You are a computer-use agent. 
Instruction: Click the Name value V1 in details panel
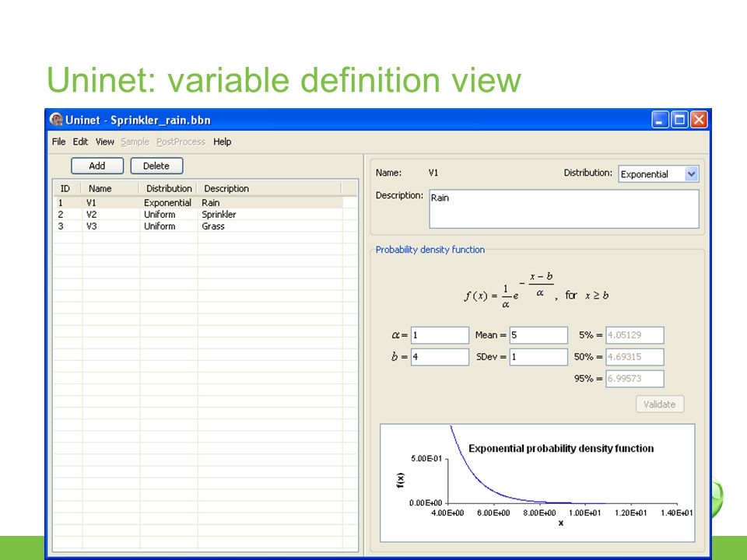433,173
